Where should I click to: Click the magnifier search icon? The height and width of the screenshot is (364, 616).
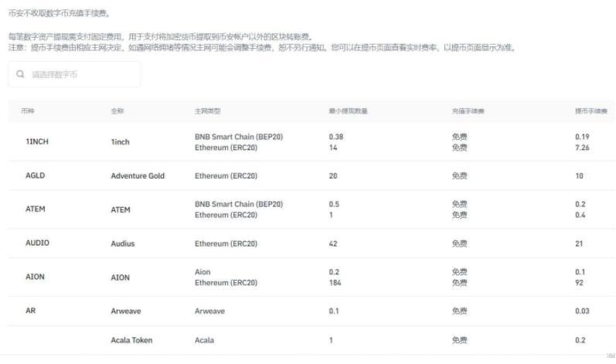coord(20,74)
